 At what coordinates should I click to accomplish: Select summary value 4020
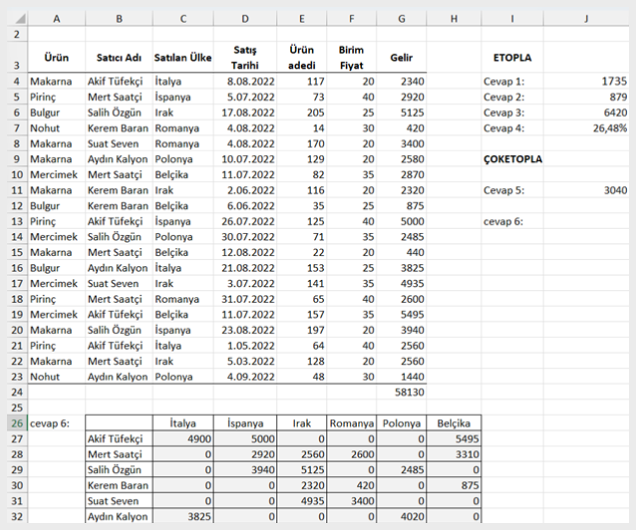pyautogui.click(x=401, y=516)
